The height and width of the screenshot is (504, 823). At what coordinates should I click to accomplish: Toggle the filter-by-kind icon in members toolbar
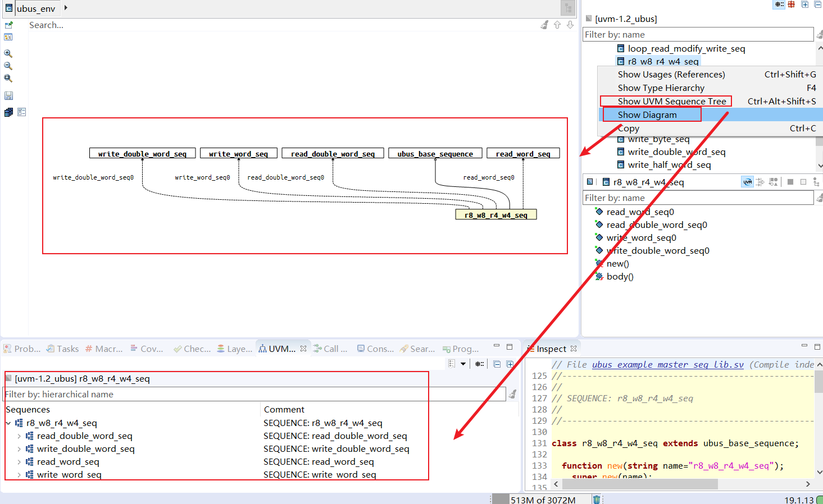click(774, 182)
